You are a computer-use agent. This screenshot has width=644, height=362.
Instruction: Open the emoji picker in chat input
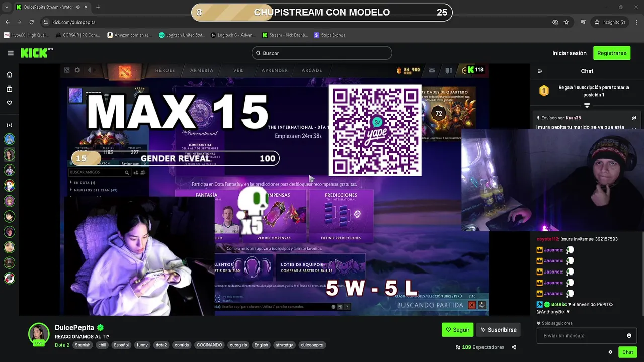pyautogui.click(x=629, y=336)
